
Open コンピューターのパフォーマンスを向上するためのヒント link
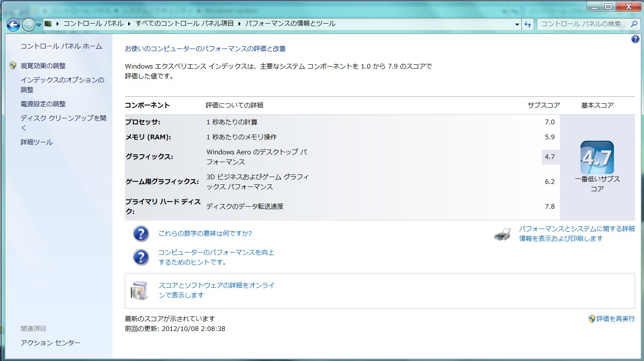click(216, 257)
